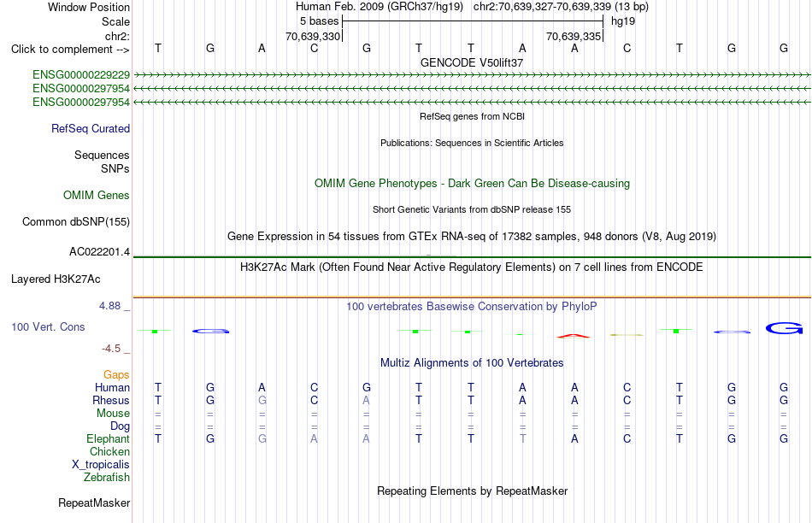Click the ENSG00000229229 gene label
Screen dimensions: 812x523
click(x=81, y=74)
